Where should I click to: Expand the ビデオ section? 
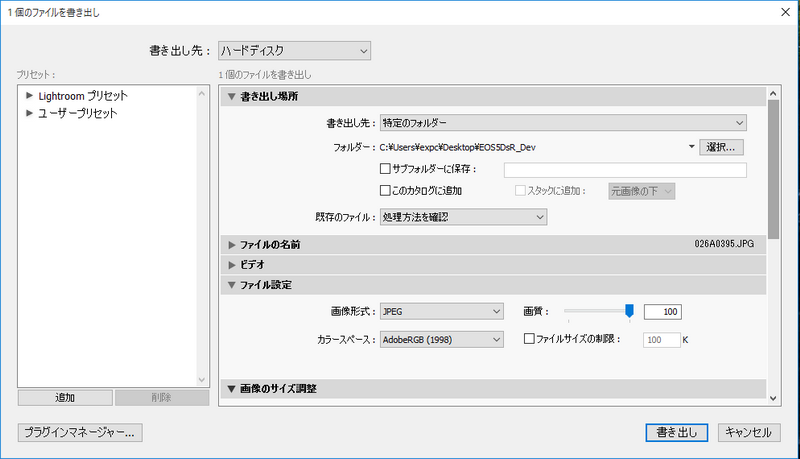tap(232, 265)
